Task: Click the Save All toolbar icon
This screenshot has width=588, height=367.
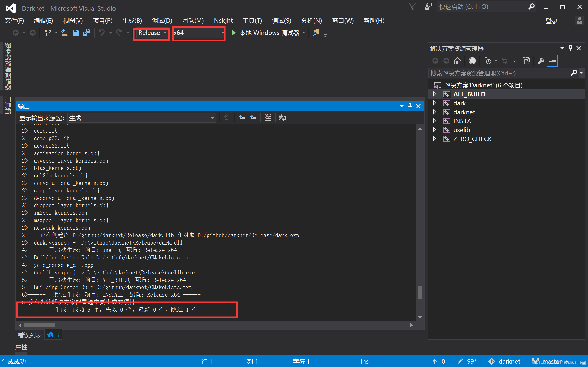Action: tap(86, 33)
